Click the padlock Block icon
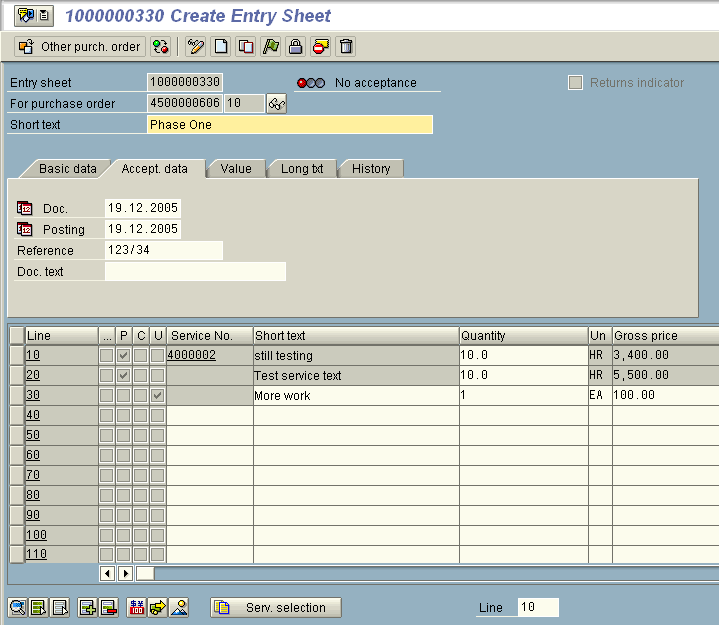The image size is (719, 625). [x=296, y=47]
